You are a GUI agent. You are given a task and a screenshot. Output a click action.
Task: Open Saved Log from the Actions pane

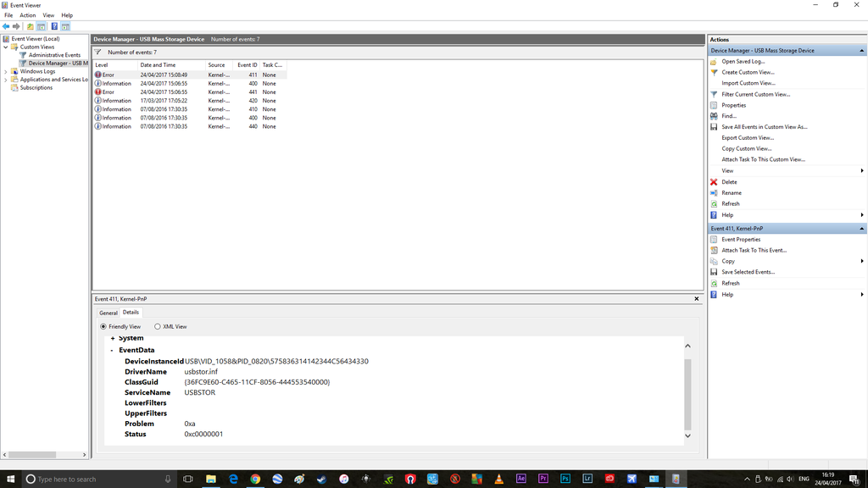coord(743,61)
